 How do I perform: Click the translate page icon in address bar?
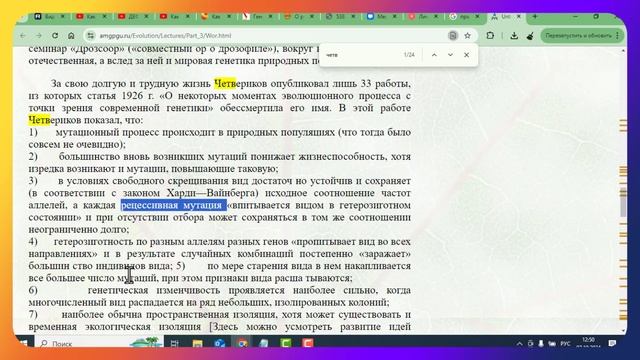pos(453,36)
